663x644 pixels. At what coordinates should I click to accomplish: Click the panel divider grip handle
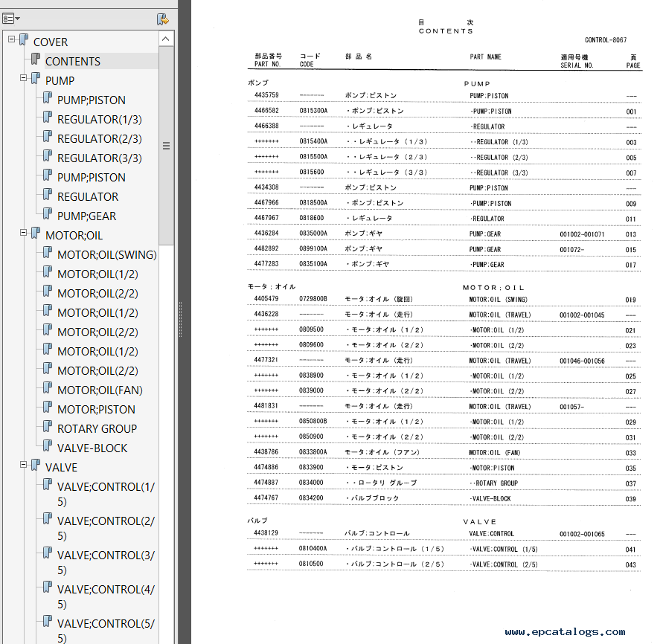tap(181, 319)
